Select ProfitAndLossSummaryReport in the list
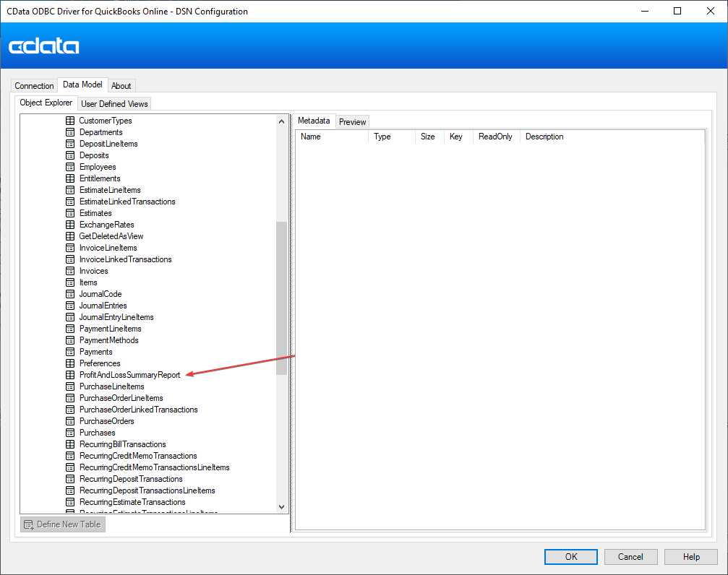This screenshot has height=575, width=728. 129,375
